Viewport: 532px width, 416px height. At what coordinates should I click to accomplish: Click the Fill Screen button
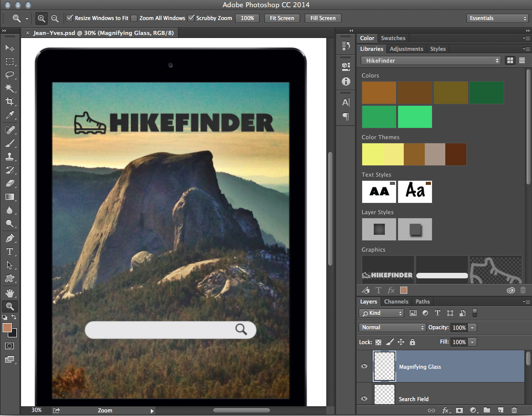click(323, 18)
